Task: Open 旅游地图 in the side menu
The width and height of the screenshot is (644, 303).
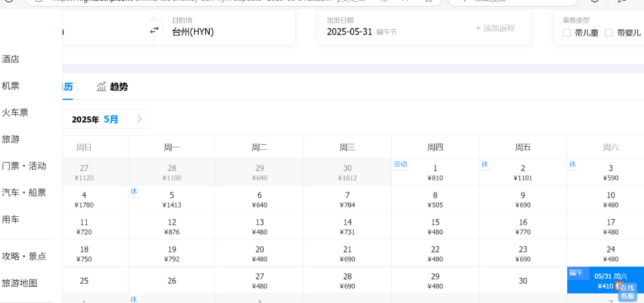Action: pyautogui.click(x=19, y=283)
